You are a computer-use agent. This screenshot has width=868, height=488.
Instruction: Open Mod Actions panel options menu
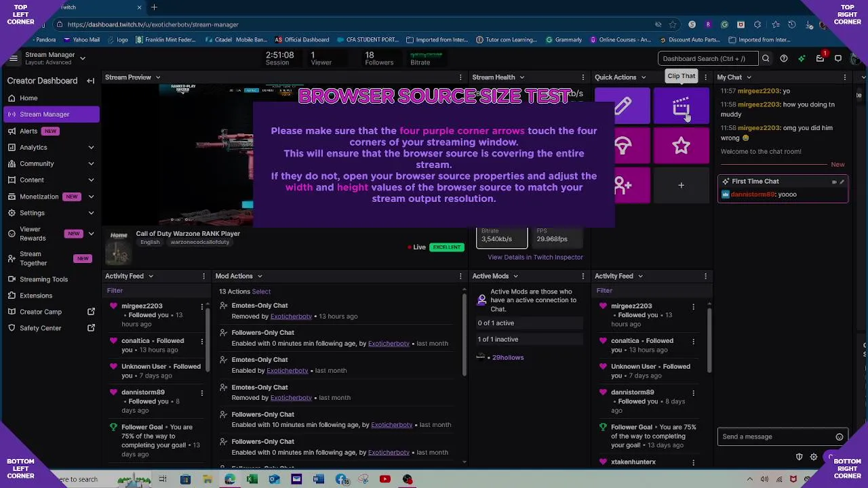pyautogui.click(x=460, y=276)
